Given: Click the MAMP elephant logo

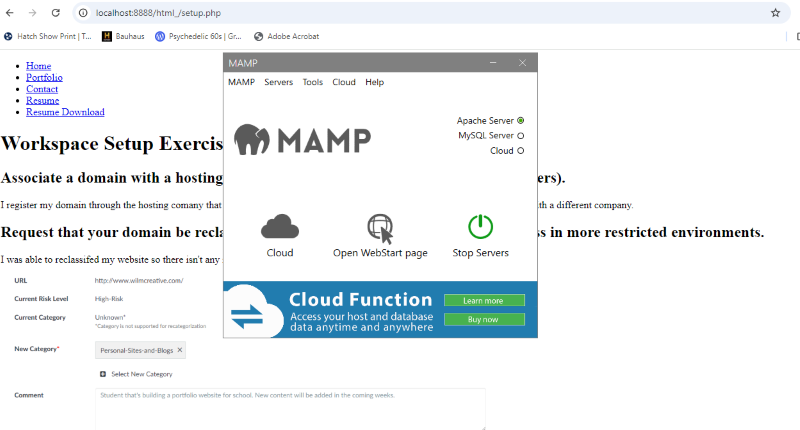Looking at the screenshot, I should click(252, 139).
